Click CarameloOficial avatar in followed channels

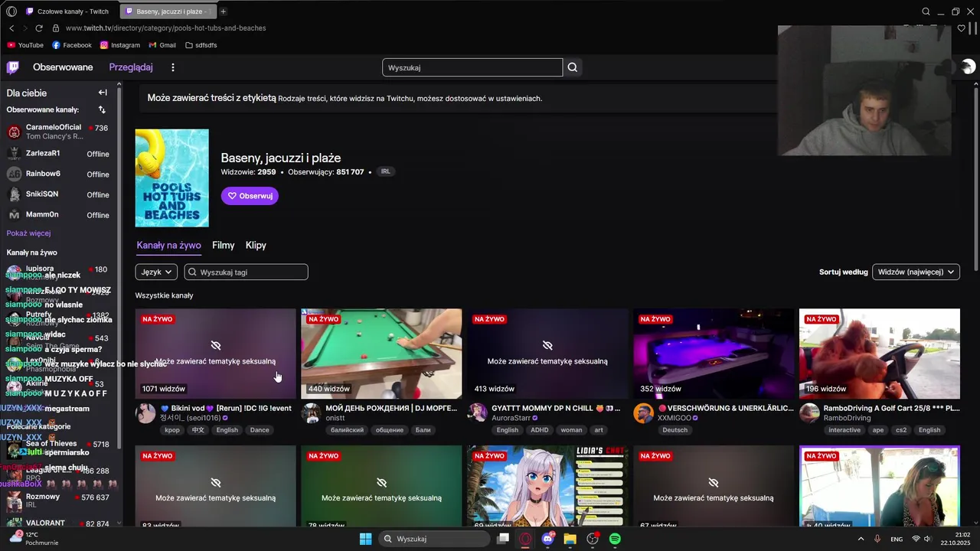pos(14,132)
